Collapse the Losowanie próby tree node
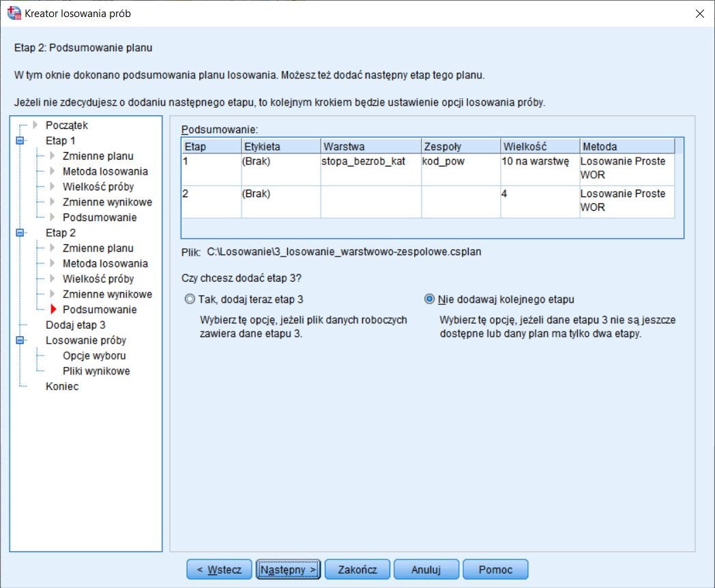Screen dimensions: 715x588 (20, 340)
